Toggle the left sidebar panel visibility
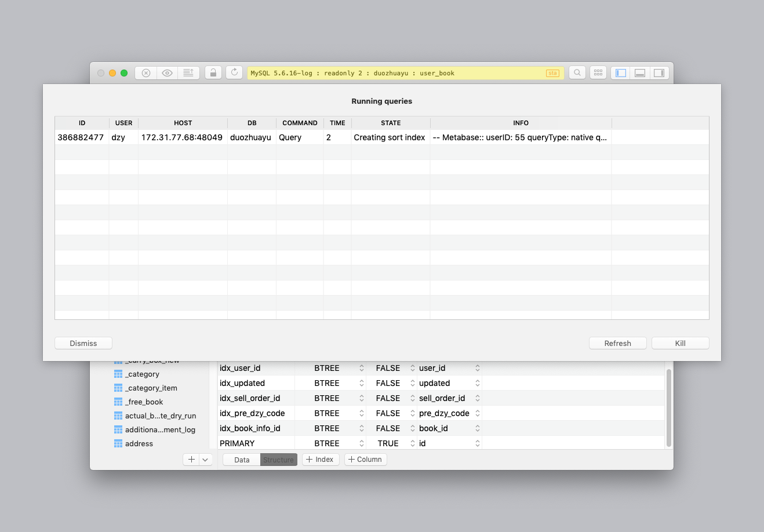This screenshot has width=764, height=532. (620, 72)
